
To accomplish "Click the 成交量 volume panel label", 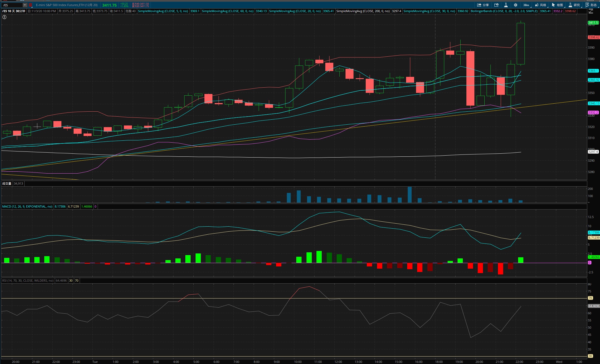I will click(7, 184).
